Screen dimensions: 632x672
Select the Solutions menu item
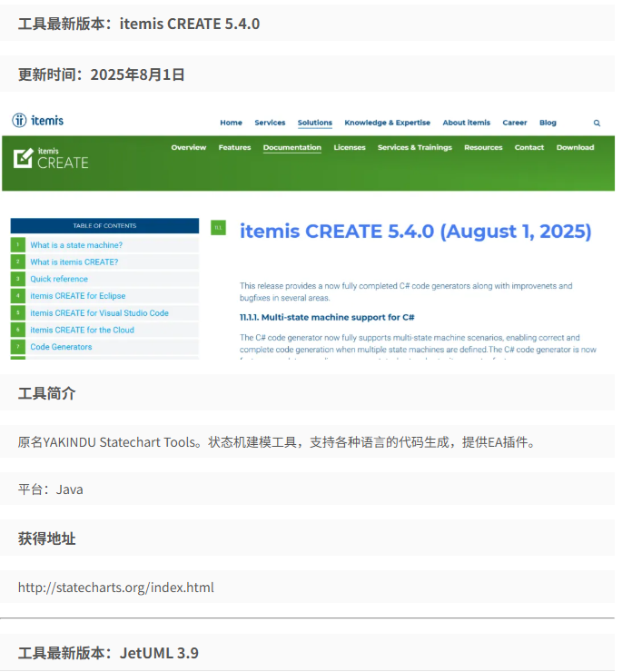[315, 123]
